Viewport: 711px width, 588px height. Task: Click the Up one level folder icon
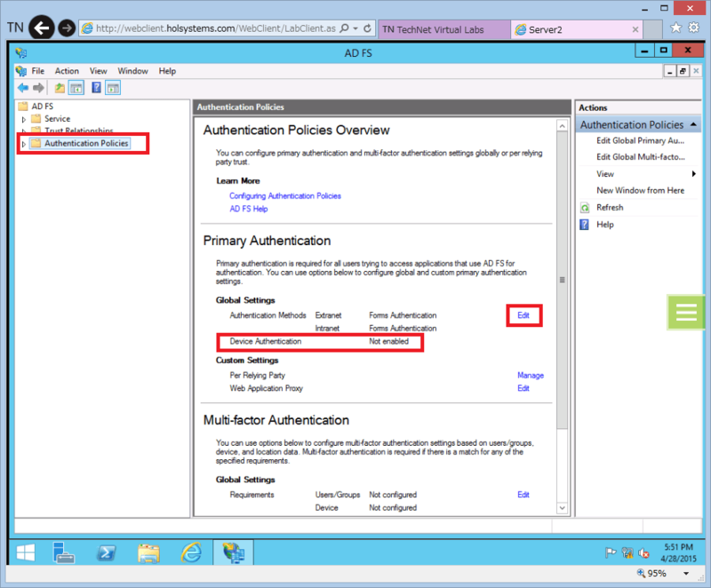(60, 87)
